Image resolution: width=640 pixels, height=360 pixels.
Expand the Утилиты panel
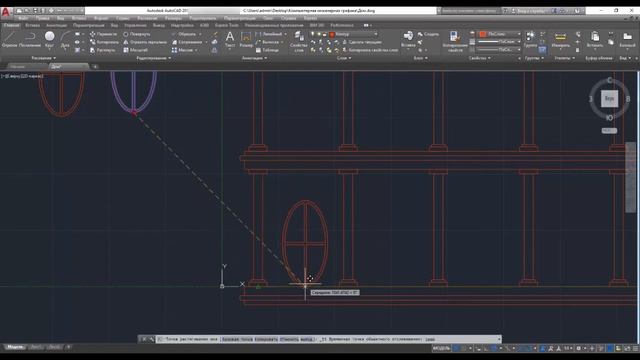[x=564, y=58]
